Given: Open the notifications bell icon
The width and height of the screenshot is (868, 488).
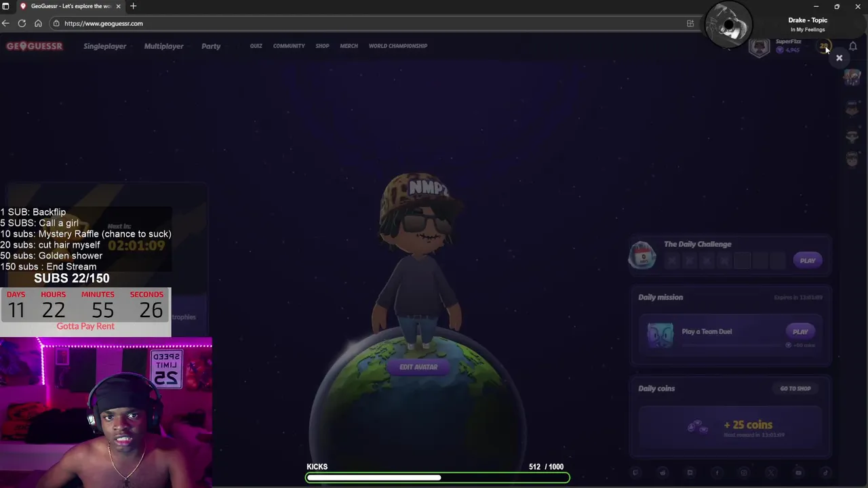Looking at the screenshot, I should pyautogui.click(x=853, y=46).
